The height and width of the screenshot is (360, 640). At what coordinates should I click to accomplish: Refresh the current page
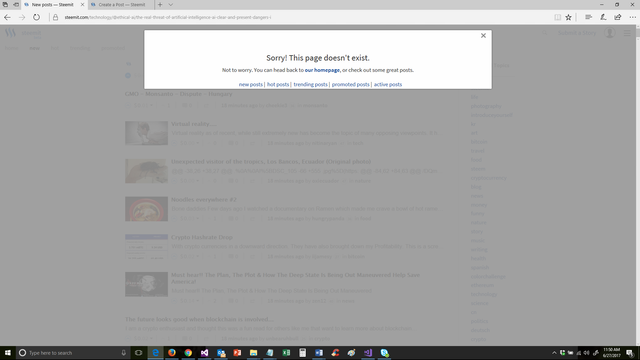36,17
